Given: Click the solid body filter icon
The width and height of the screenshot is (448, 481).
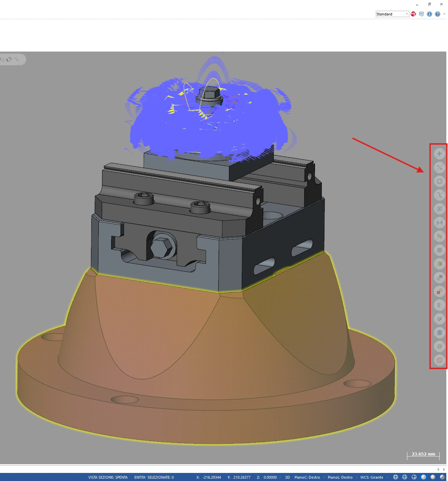Looking at the screenshot, I should click(439, 264).
